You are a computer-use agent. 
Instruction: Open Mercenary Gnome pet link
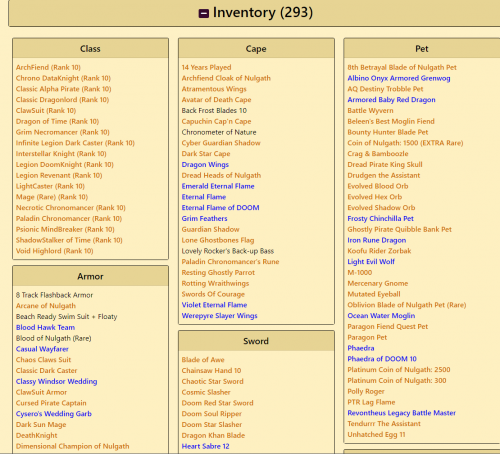(x=378, y=283)
